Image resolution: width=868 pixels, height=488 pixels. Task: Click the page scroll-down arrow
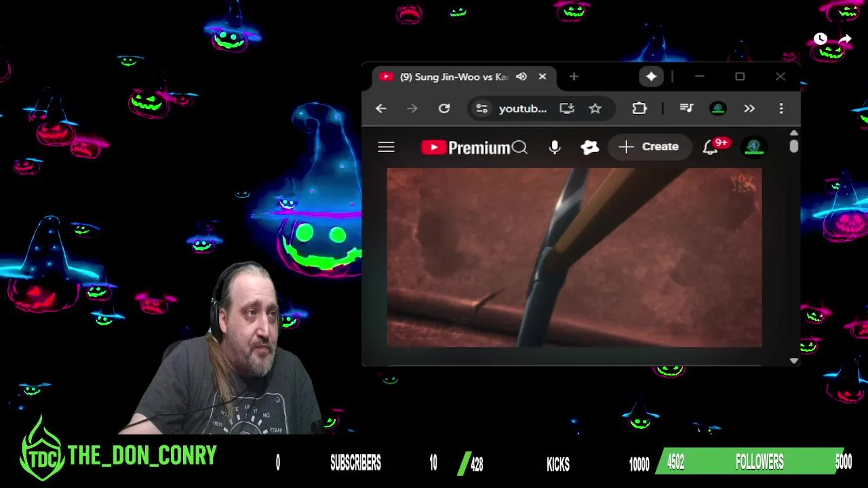tap(794, 361)
